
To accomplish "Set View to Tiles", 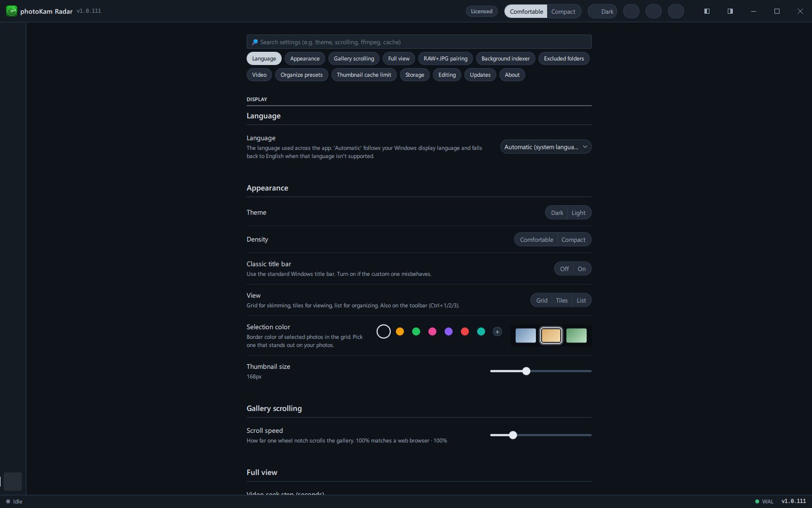I will tap(562, 300).
